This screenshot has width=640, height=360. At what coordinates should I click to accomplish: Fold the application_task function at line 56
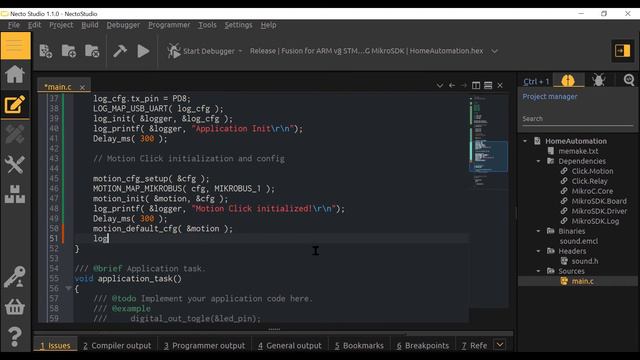[x=68, y=288]
